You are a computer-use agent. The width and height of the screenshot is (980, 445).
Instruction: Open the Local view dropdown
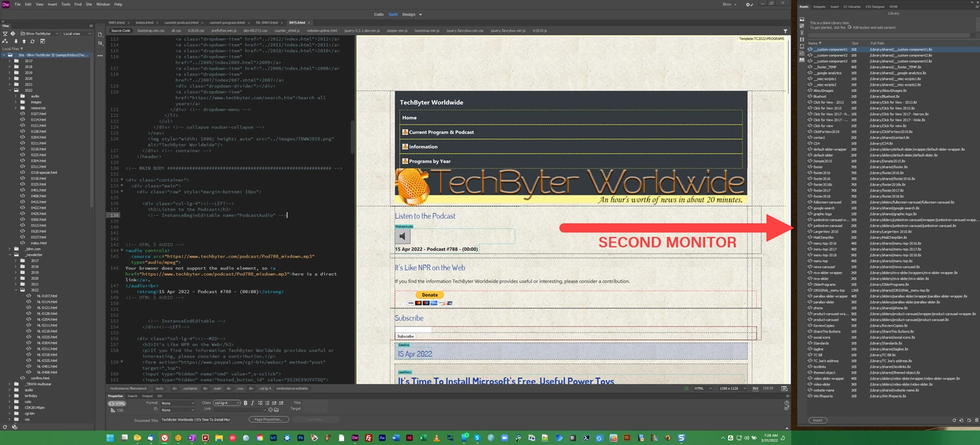click(x=76, y=33)
